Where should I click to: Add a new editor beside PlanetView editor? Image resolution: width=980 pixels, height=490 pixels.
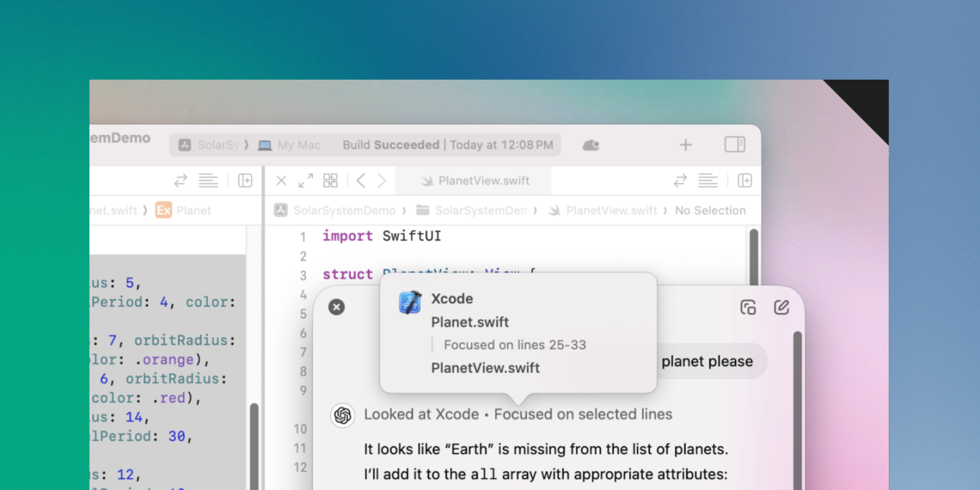coord(745,180)
